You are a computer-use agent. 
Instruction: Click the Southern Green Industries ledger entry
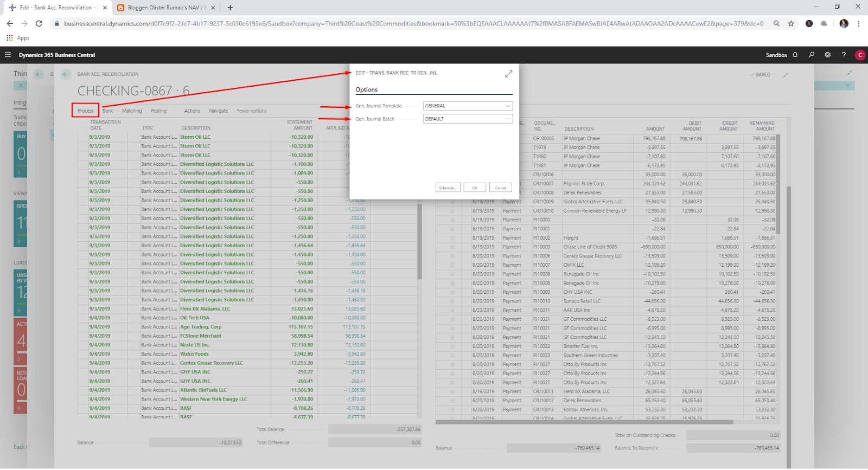click(591, 356)
